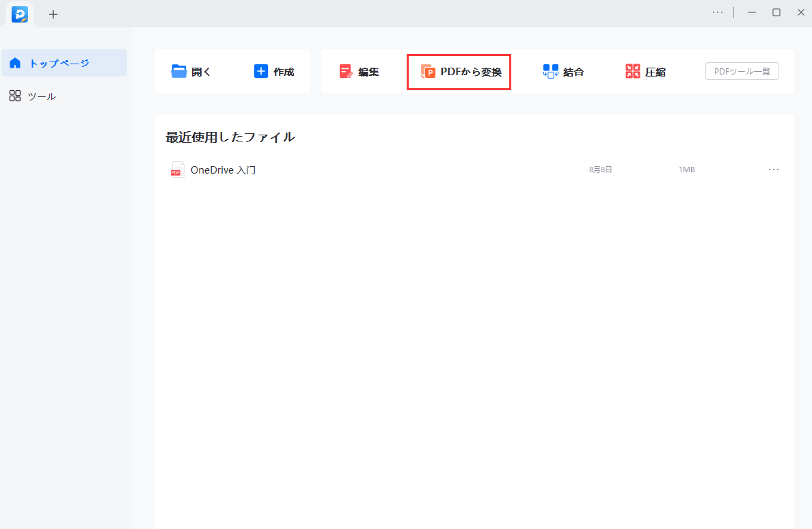Click the 作成 plus icon
This screenshot has height=529, width=812.
(261, 71)
